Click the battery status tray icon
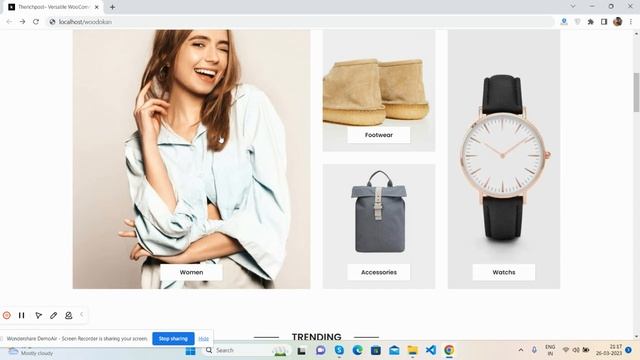640x360 pixels. click(x=586, y=350)
